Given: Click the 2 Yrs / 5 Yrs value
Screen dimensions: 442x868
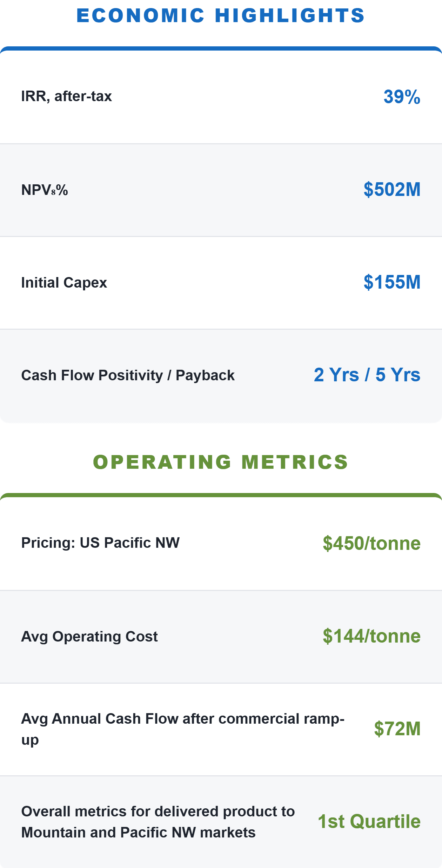Looking at the screenshot, I should coord(367,375).
